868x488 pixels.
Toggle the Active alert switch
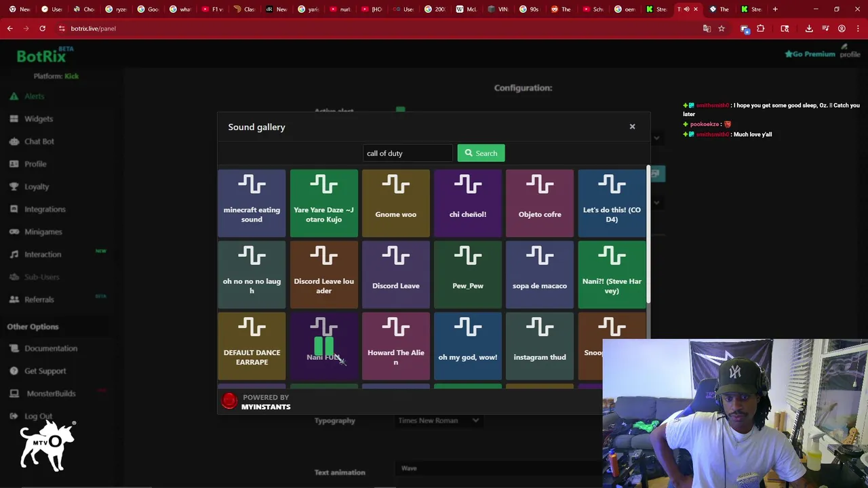pos(401,109)
